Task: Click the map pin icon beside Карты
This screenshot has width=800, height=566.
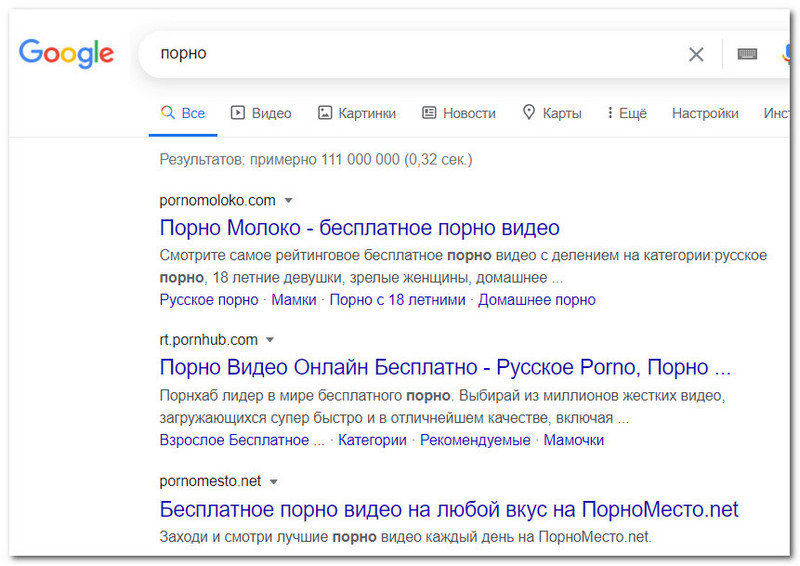Action: pos(529,112)
